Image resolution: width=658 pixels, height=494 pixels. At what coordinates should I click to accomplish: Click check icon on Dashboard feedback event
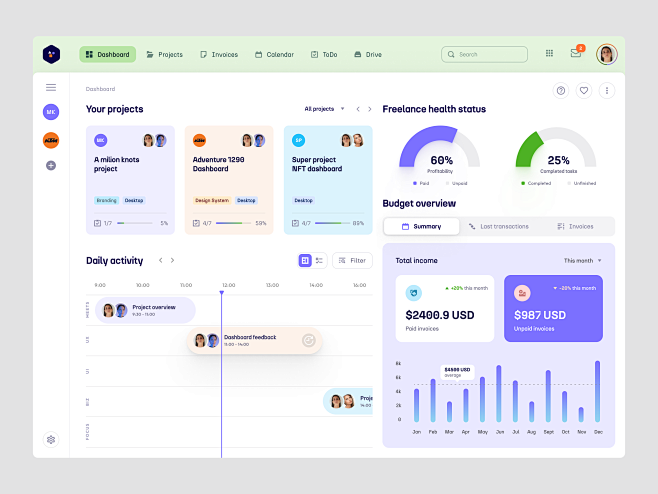pyautogui.click(x=308, y=340)
